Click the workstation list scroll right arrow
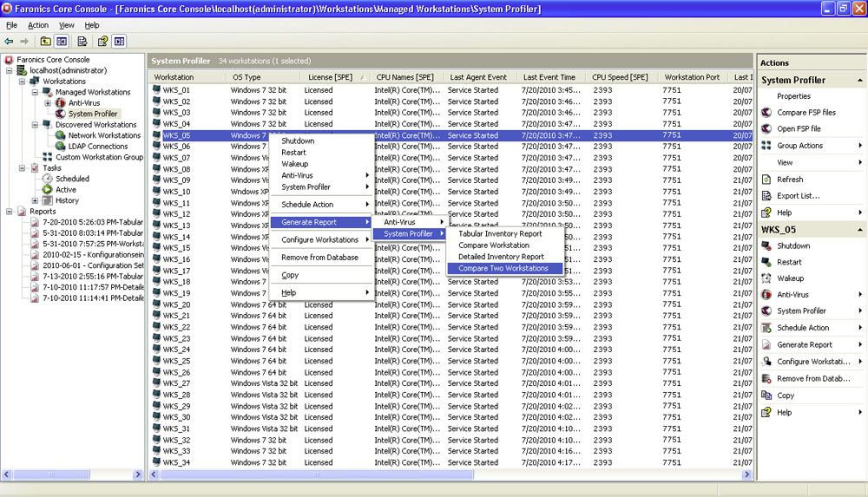Screen dimensions: 868x497 coord(747,474)
